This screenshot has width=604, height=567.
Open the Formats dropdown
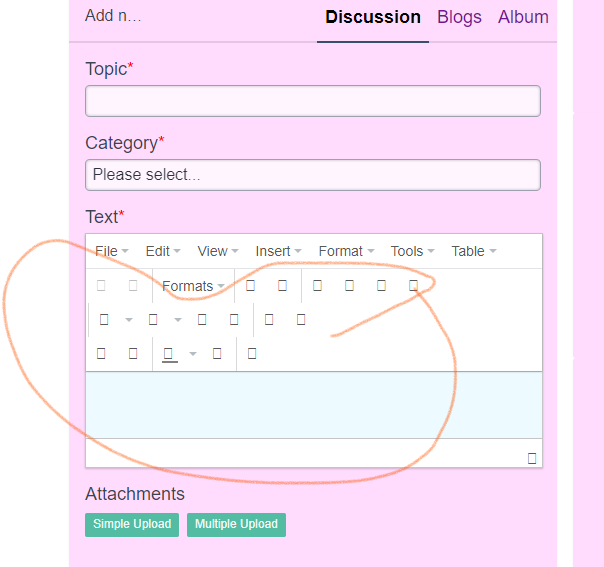coord(193,286)
